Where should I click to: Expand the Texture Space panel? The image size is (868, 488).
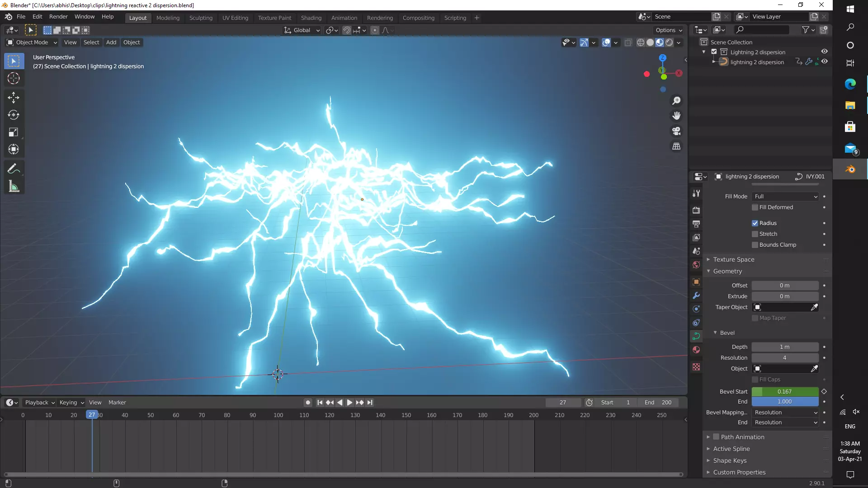pos(733,259)
